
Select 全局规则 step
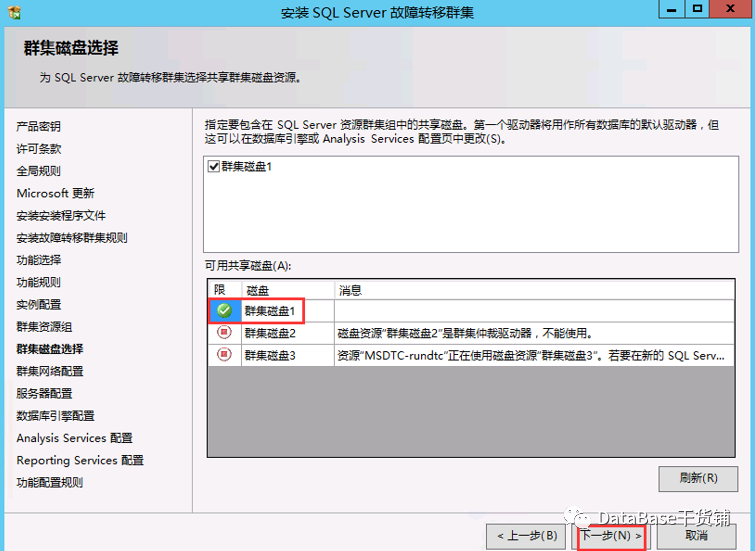click(x=39, y=171)
